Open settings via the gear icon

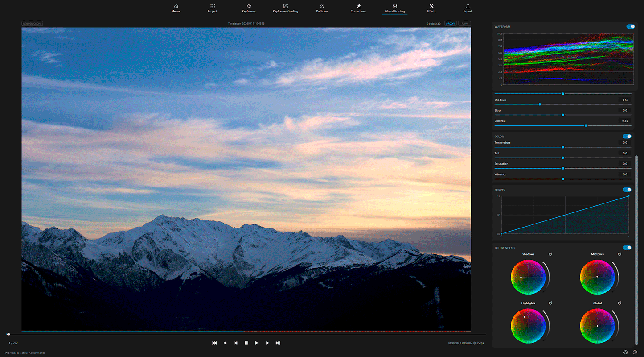626,352
